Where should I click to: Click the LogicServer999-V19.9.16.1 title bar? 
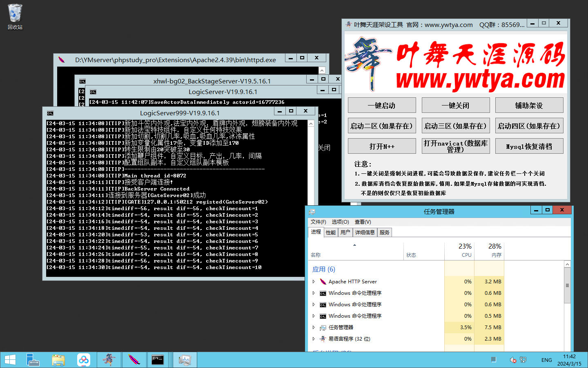pyautogui.click(x=180, y=113)
